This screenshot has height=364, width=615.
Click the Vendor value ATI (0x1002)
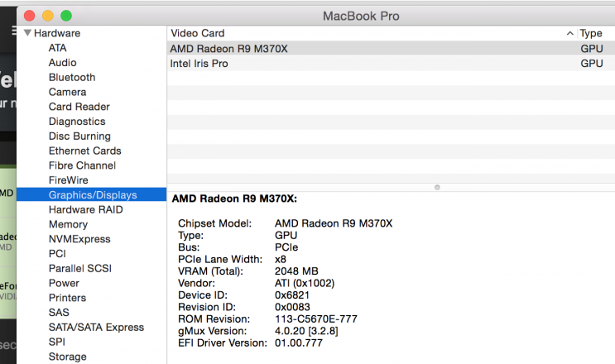tap(305, 283)
